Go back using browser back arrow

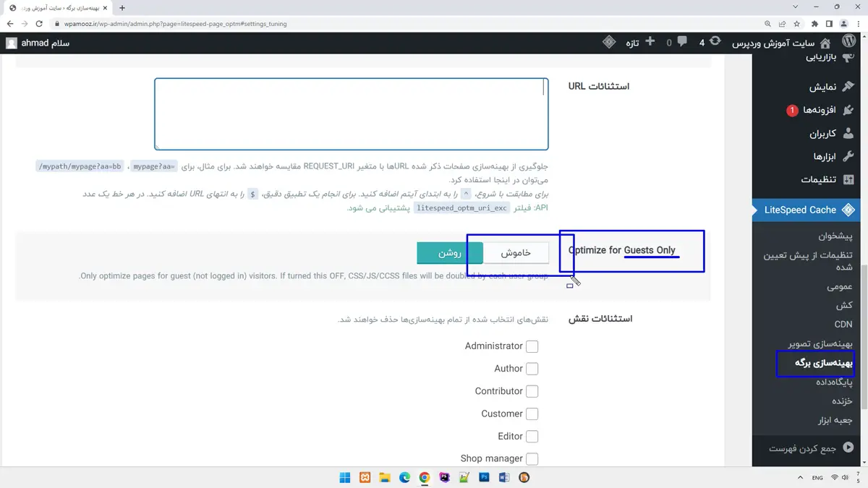(x=10, y=23)
